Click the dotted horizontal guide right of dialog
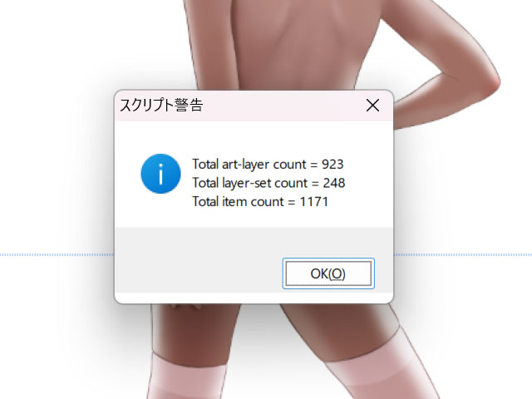 [x=463, y=254]
